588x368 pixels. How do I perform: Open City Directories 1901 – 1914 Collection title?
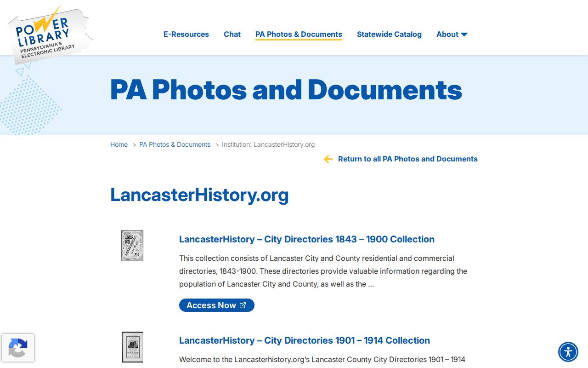click(305, 340)
